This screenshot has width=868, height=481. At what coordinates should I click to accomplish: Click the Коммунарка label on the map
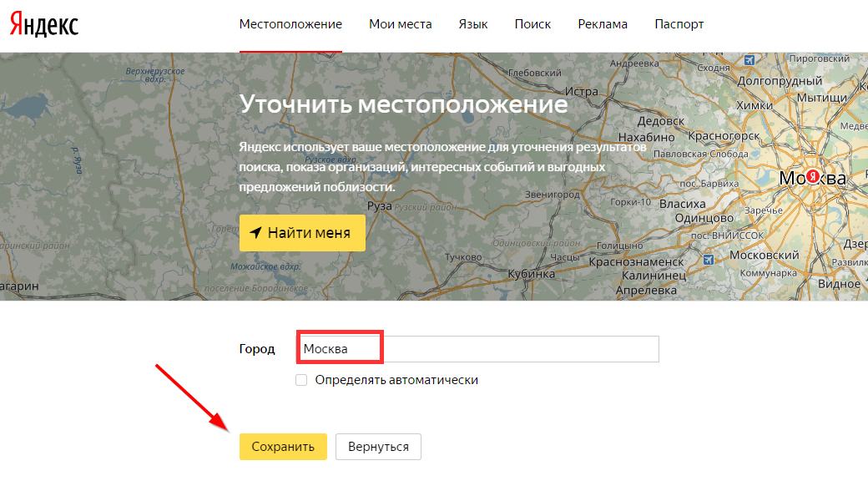click(x=769, y=273)
